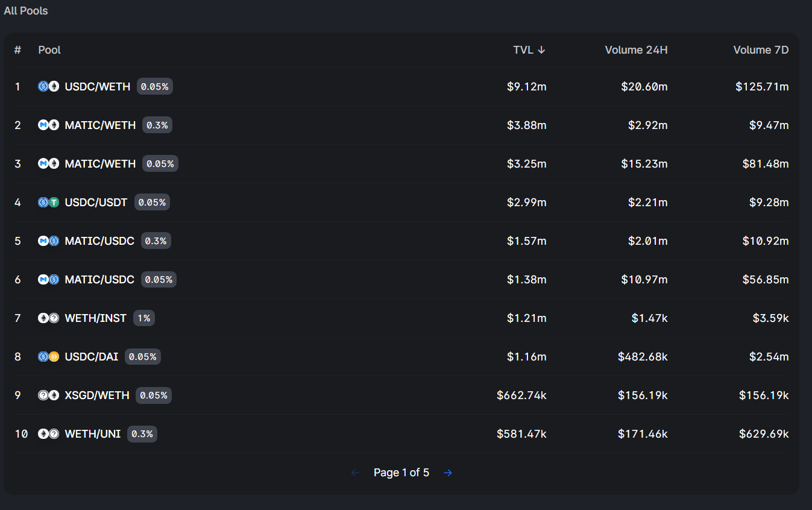
Task: Click token icons of MATIC/USDC 0.05% pool
Action: [x=49, y=279]
